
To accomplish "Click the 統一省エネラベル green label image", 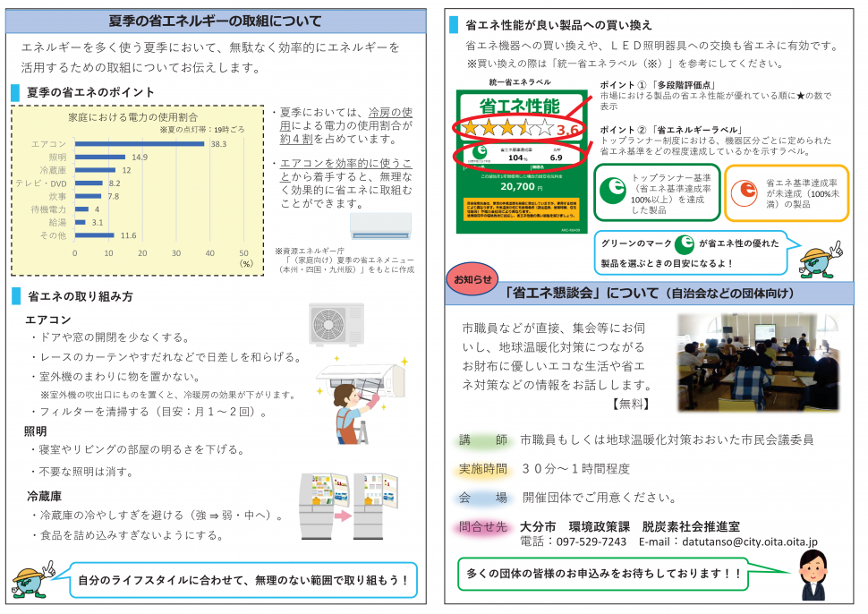I will coord(522,161).
